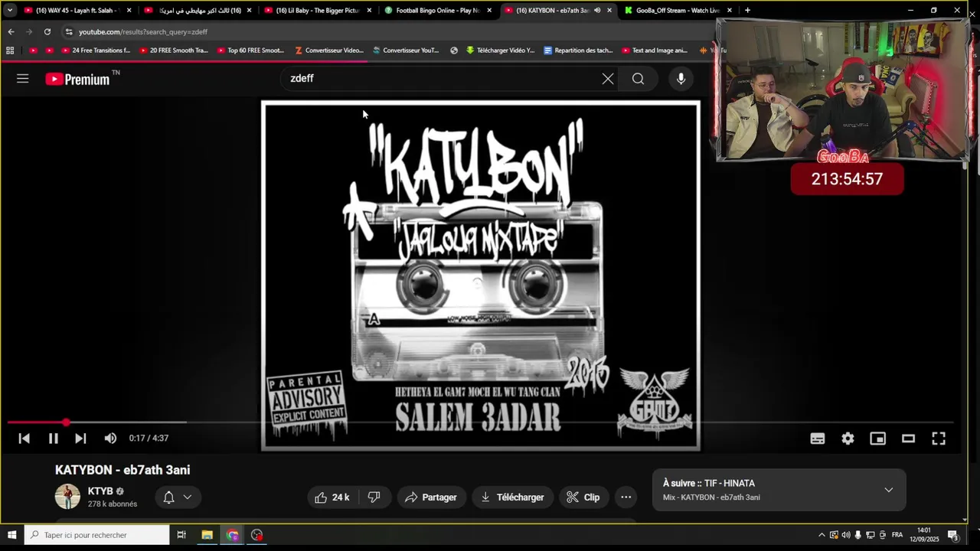Image resolution: width=980 pixels, height=551 pixels.
Task: Mute the video player volume
Action: 110,439
